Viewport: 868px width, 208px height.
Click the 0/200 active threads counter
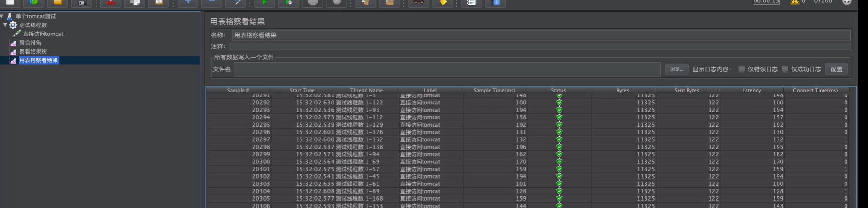click(x=823, y=2)
